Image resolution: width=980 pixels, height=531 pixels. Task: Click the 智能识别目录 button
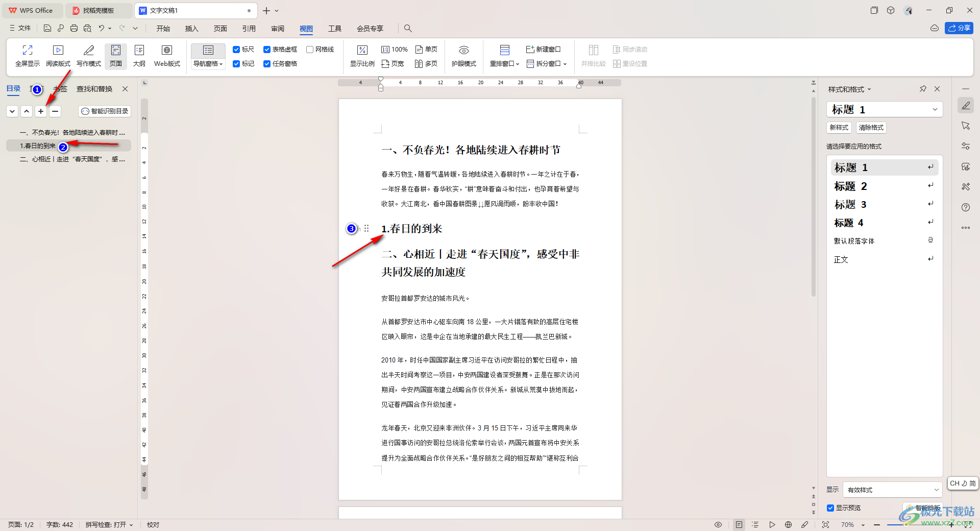pos(105,111)
